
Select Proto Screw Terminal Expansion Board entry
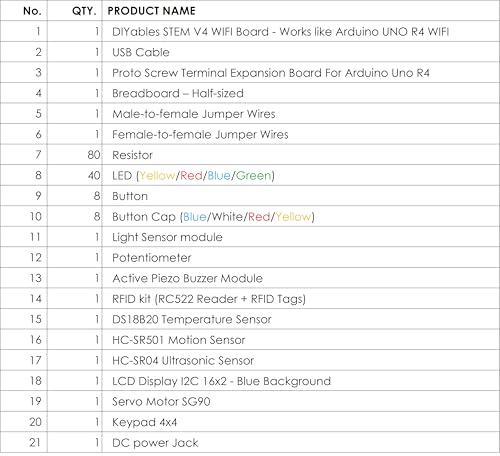pyautogui.click(x=271, y=73)
